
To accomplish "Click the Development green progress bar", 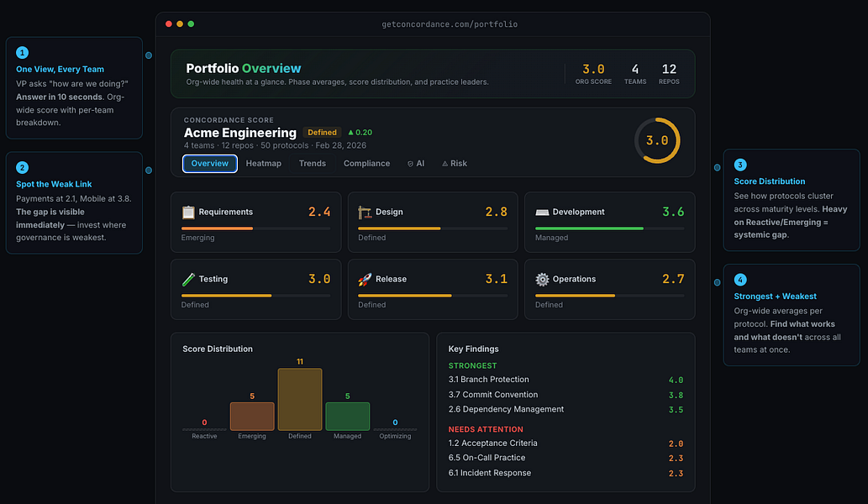I will pyautogui.click(x=609, y=228).
